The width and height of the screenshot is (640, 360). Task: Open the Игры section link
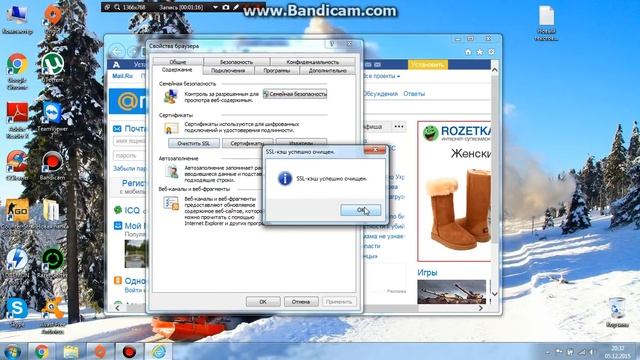coord(427,272)
